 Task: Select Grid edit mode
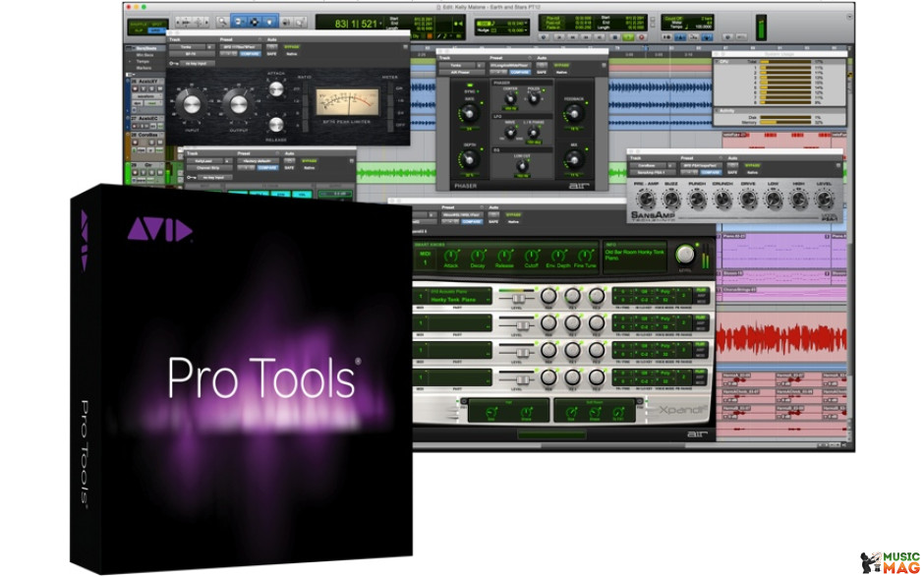click(x=156, y=30)
